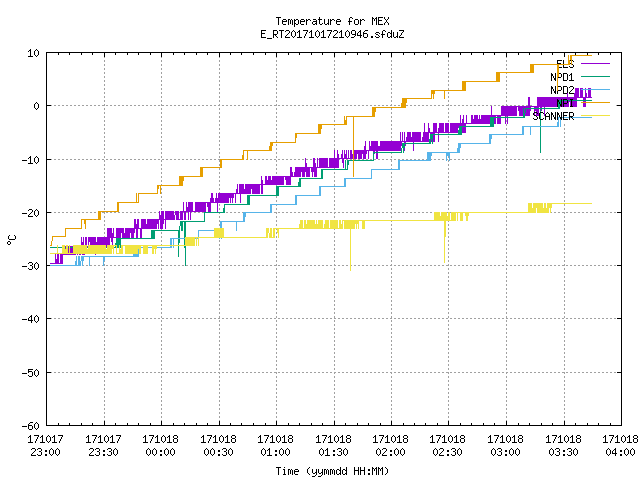The image size is (640, 480).
Task: Click the y-axis label -50
Action: coord(31,373)
